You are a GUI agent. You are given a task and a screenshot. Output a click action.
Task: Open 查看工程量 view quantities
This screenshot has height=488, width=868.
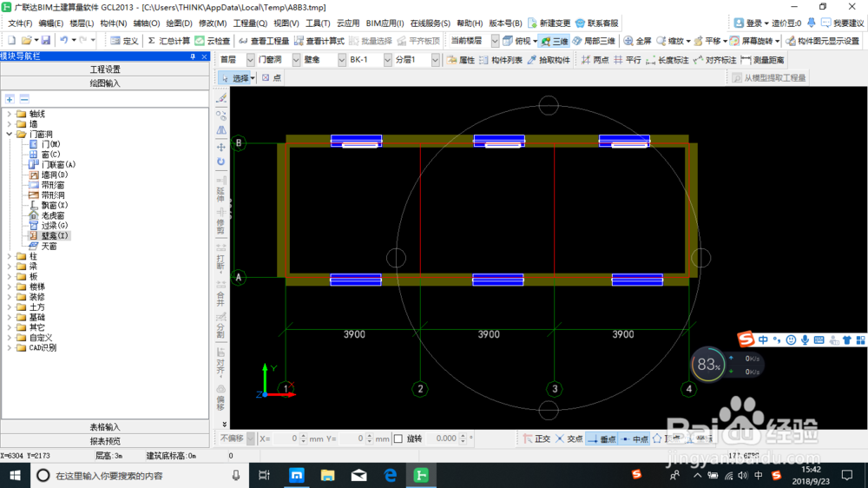click(x=264, y=41)
